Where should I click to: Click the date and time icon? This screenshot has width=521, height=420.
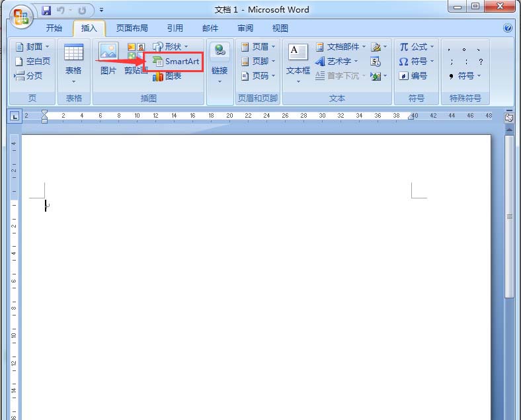(376, 62)
